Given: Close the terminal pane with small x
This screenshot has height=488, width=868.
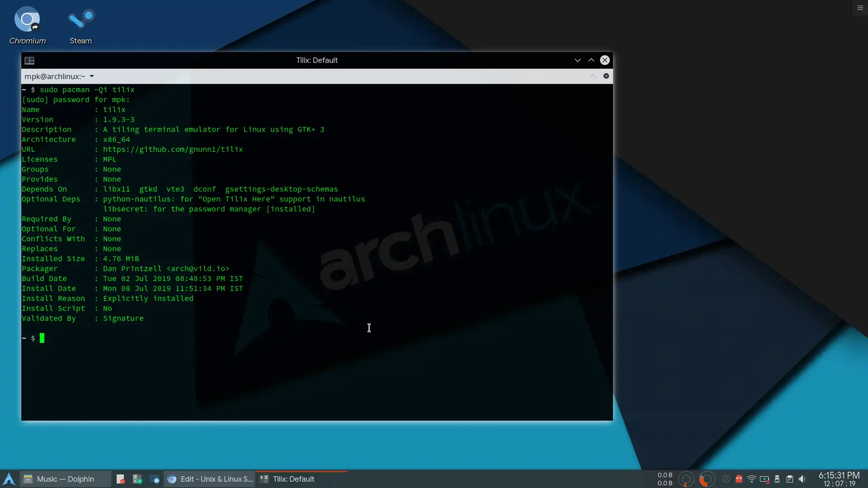Looking at the screenshot, I should [606, 76].
